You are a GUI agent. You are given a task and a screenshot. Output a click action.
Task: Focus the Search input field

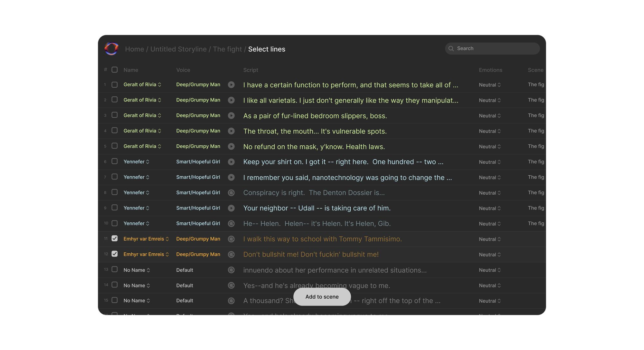pyautogui.click(x=492, y=49)
